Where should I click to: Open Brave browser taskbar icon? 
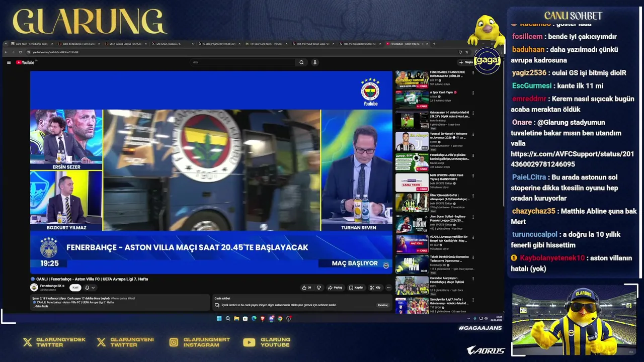tap(263, 318)
